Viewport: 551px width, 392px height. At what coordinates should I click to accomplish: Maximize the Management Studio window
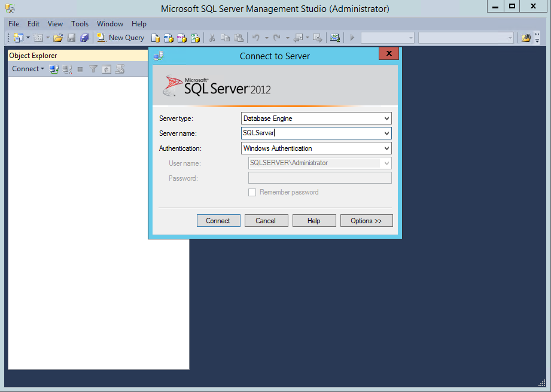point(512,6)
